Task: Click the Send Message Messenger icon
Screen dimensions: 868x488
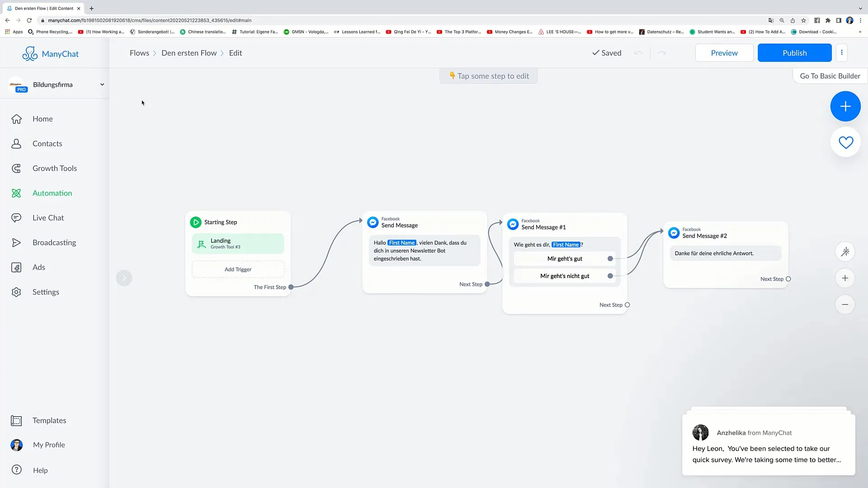Action: coord(373,222)
